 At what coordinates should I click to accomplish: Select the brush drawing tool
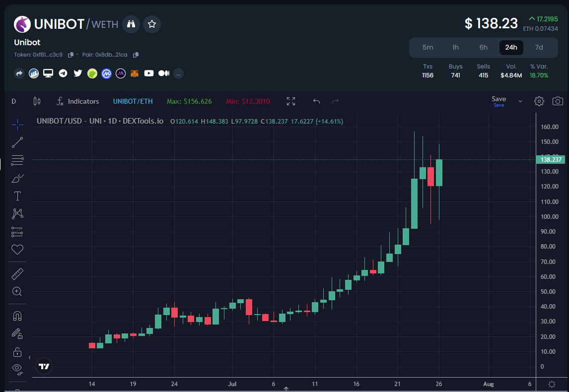click(x=17, y=178)
